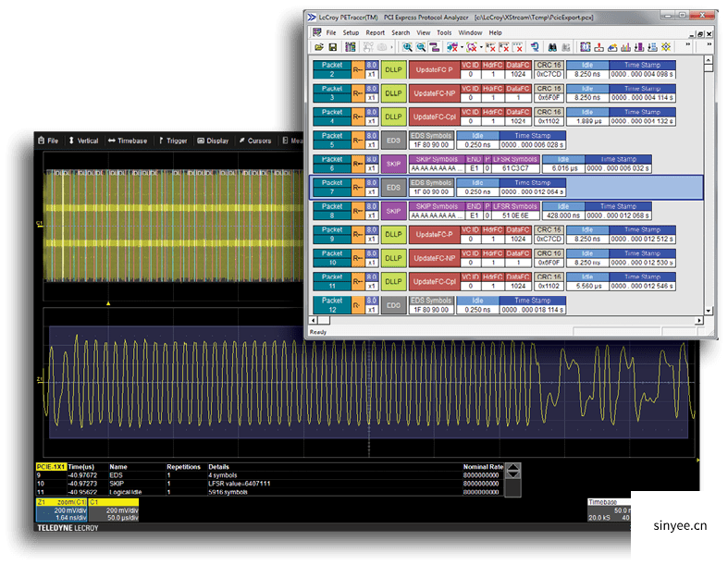Click the UpdateFC-NP field in Packet 3
The width and height of the screenshot is (728, 565).
coord(436,93)
